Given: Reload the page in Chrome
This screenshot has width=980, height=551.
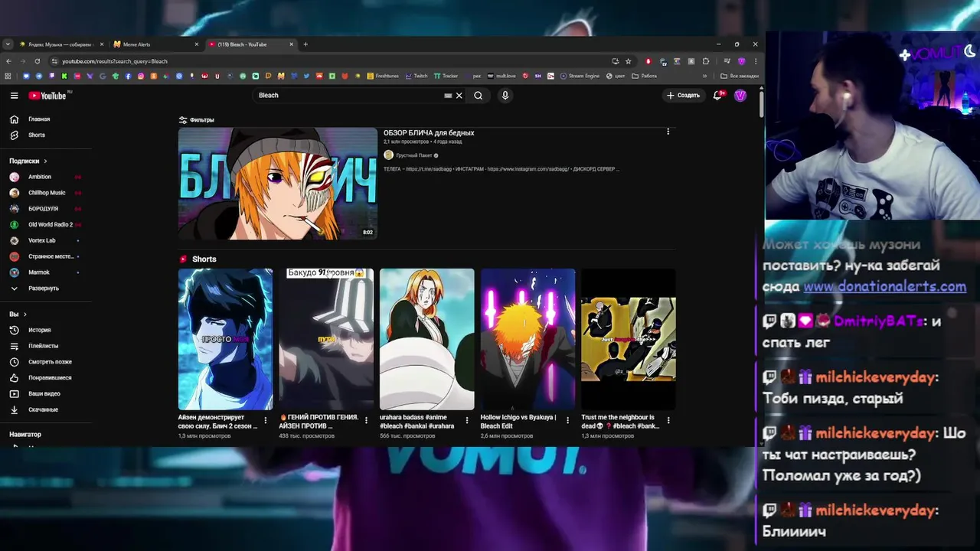Looking at the screenshot, I should point(37,61).
